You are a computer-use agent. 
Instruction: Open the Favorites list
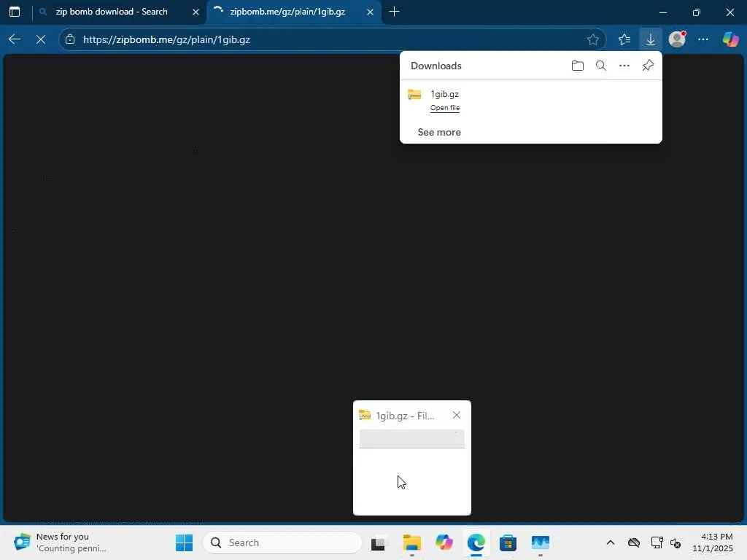pos(624,39)
